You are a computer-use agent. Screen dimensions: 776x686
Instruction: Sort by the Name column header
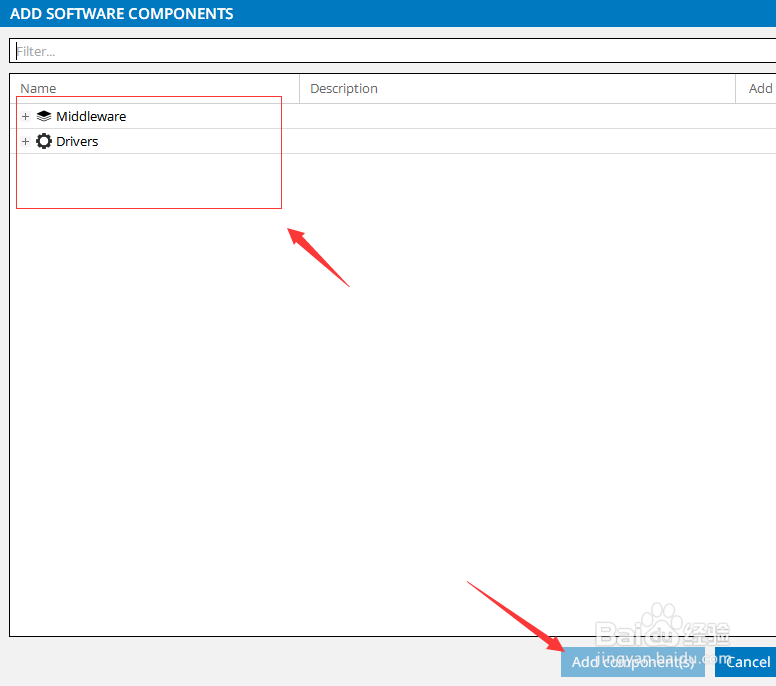155,89
